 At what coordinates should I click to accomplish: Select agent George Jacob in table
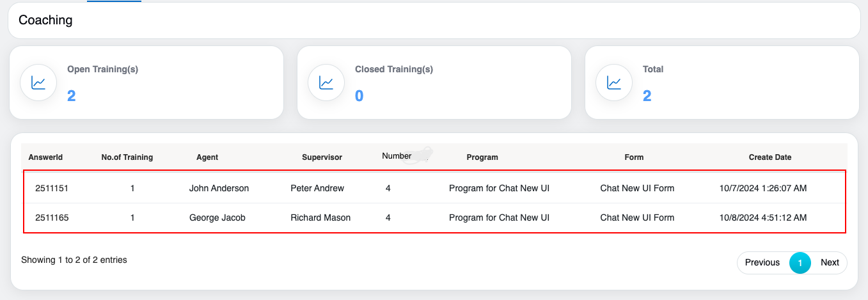pyautogui.click(x=217, y=217)
